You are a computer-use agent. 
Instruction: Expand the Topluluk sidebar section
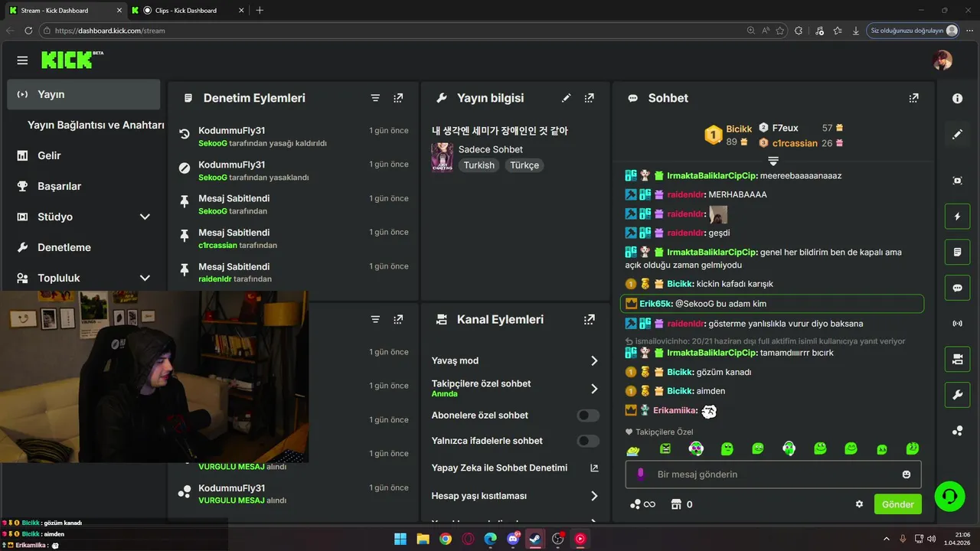coord(145,278)
